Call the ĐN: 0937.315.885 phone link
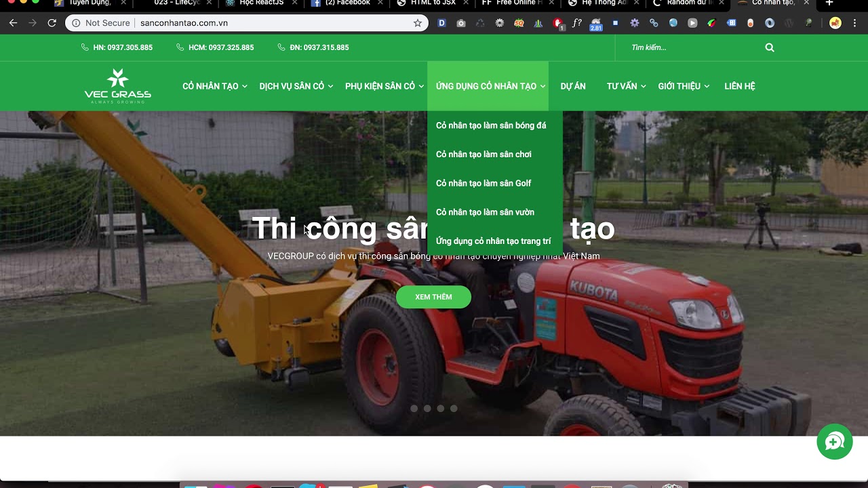The width and height of the screenshot is (868, 488). [313, 47]
